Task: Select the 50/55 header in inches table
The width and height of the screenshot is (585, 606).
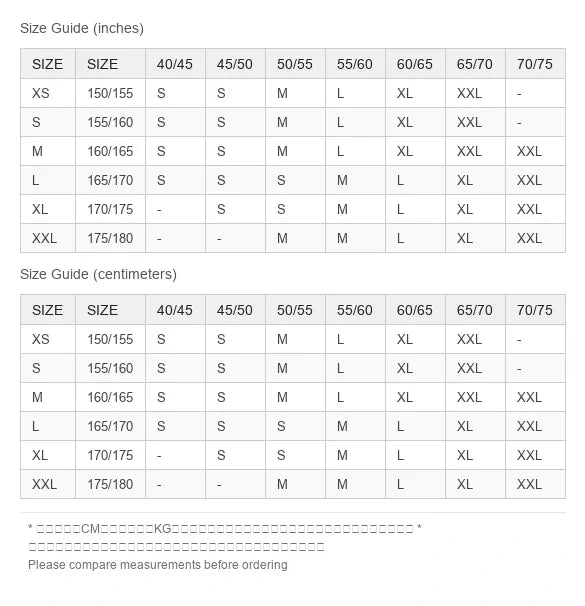Action: pyautogui.click(x=295, y=64)
